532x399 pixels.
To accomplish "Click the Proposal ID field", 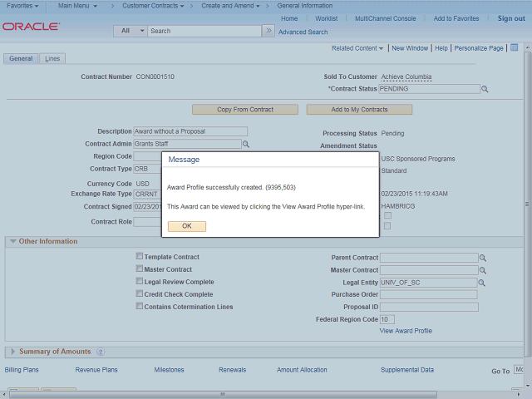I will click(429, 307).
